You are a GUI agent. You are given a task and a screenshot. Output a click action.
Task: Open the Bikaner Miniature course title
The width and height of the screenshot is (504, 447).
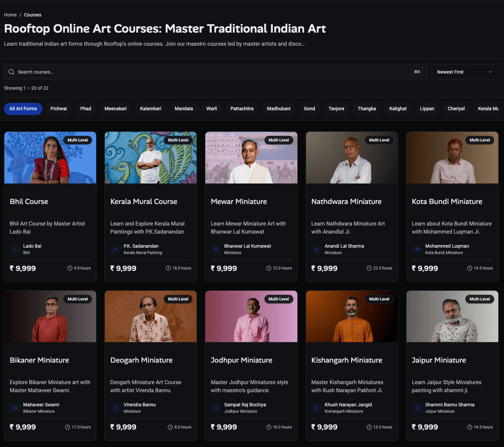39,360
